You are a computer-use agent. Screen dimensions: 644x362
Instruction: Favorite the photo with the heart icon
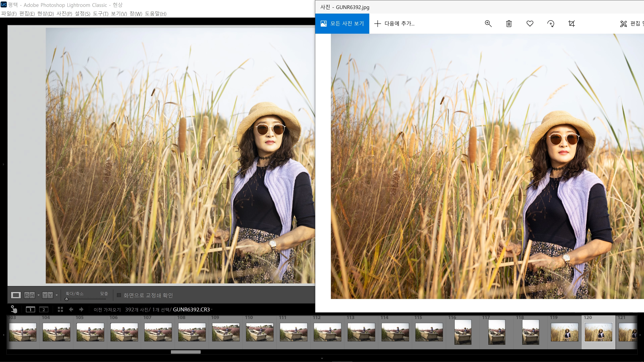530,23
